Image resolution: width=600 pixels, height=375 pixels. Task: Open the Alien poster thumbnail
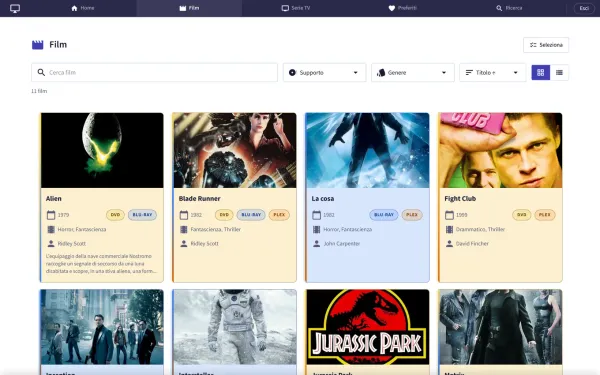[x=102, y=150]
